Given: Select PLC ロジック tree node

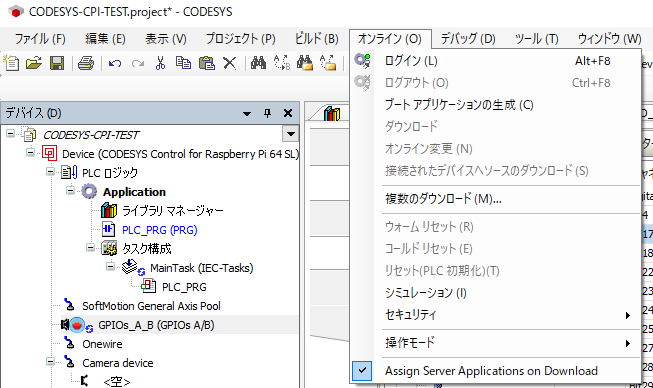Looking at the screenshot, I should pyautogui.click(x=110, y=173).
